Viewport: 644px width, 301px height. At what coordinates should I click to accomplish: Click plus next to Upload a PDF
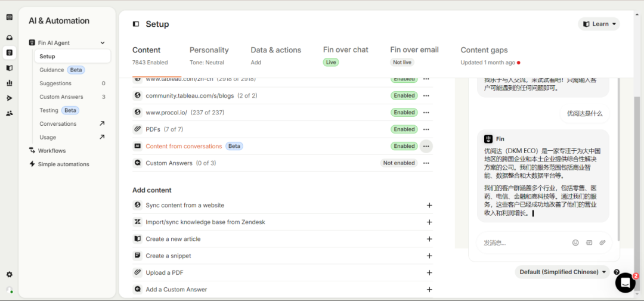[429, 272]
